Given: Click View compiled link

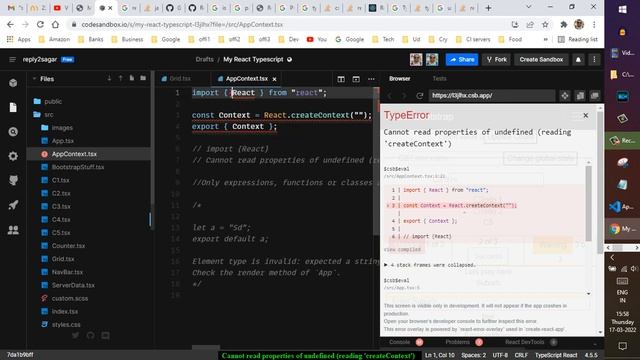Looking at the screenshot, I should point(402,249).
